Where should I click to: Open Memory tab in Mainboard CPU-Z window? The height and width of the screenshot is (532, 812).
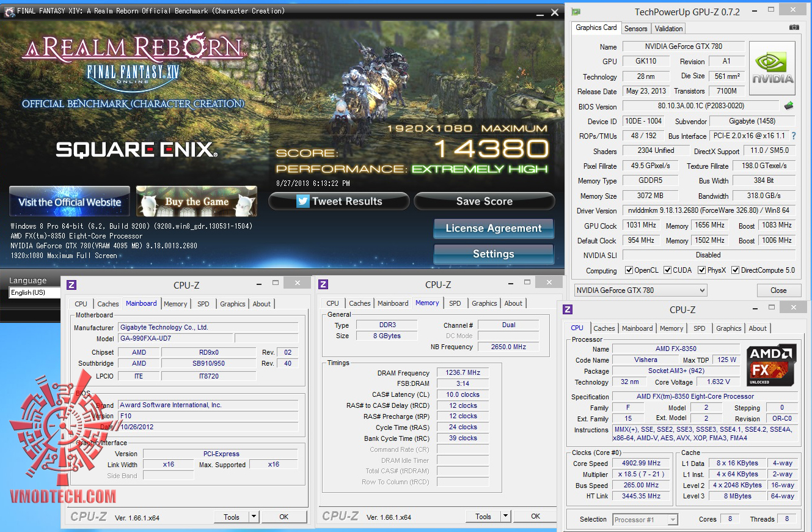pyautogui.click(x=175, y=304)
